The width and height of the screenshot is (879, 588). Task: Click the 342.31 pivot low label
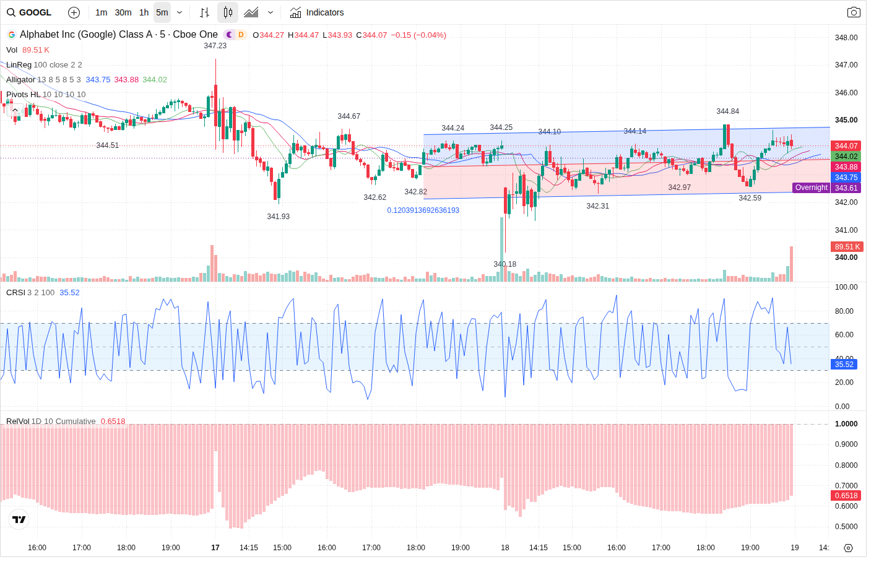(x=598, y=206)
